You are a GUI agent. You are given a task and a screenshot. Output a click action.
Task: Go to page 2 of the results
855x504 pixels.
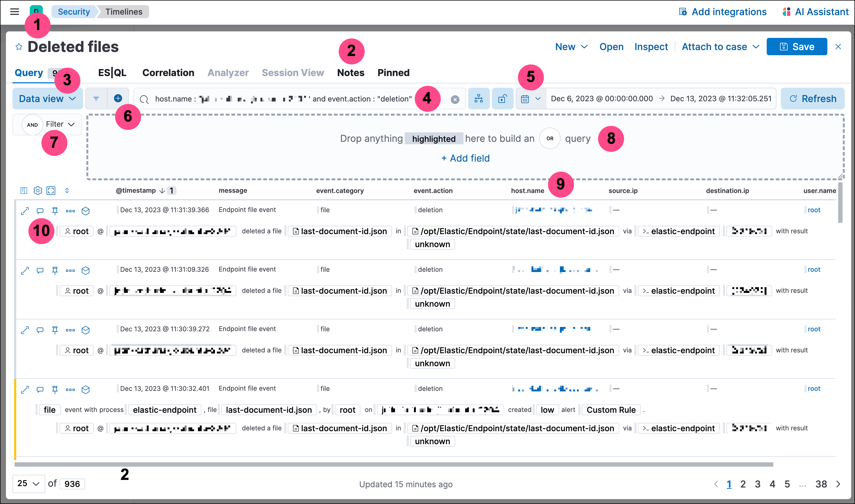[743, 484]
